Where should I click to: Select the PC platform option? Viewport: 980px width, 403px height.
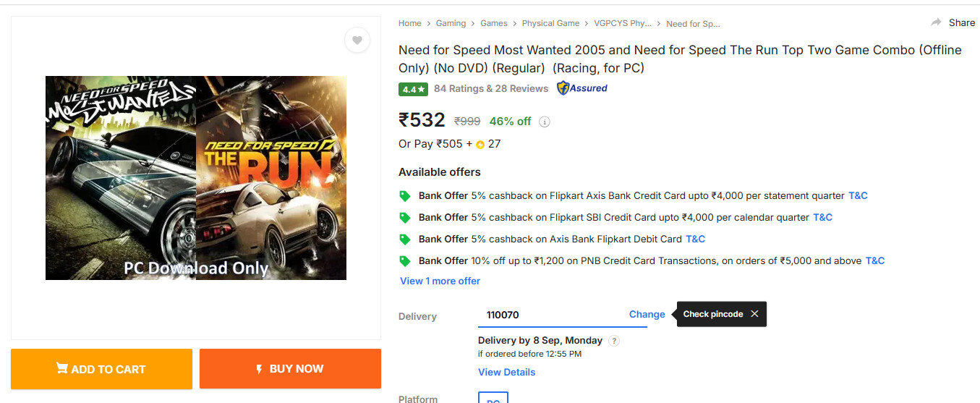click(x=493, y=399)
